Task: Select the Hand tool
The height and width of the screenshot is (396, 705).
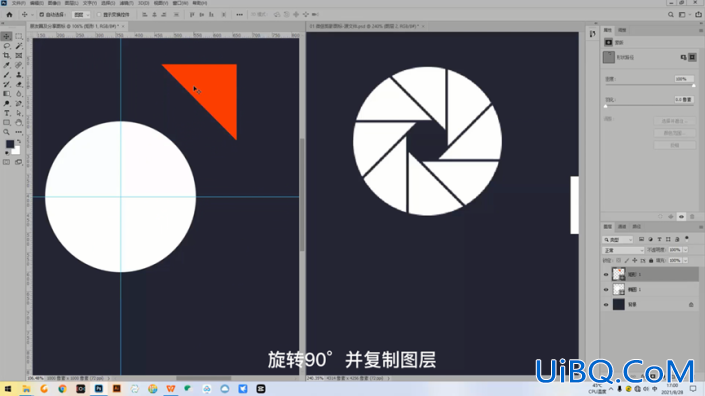Action: [x=18, y=123]
